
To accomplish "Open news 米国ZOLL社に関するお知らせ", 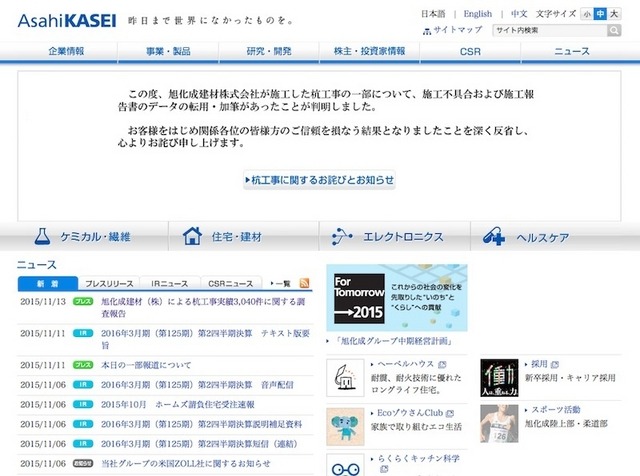I will pos(185,463).
